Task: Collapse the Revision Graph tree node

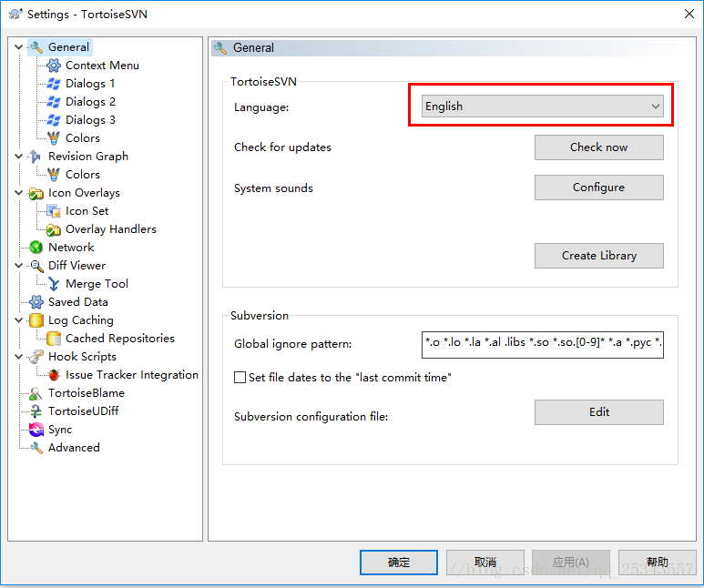Action: click(18, 157)
